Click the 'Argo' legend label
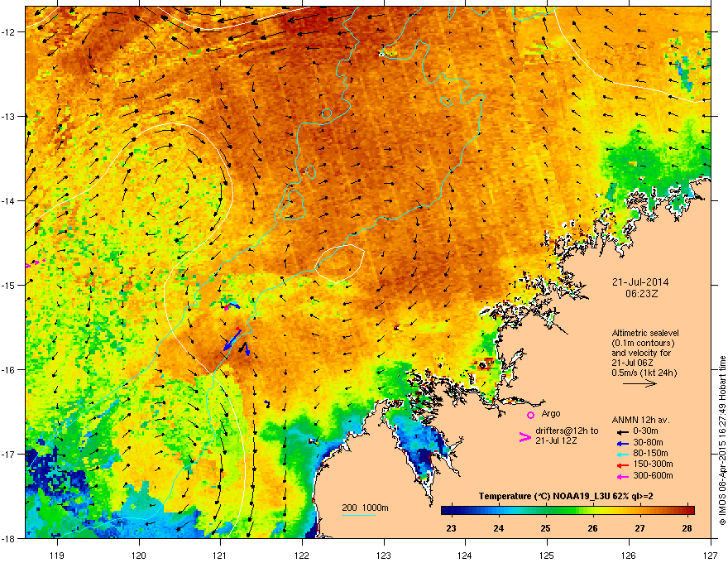728x563 pixels. pos(551,413)
